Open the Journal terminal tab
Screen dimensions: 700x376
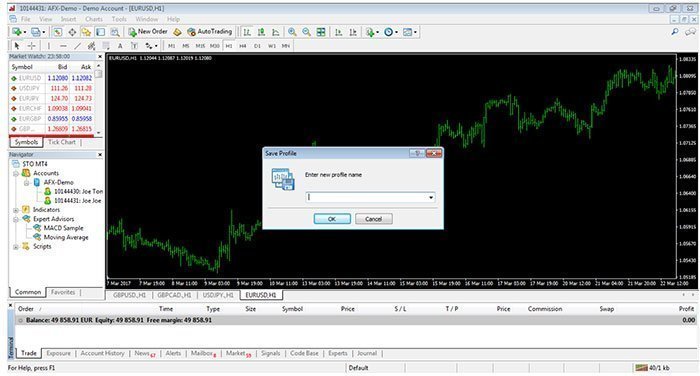(x=367, y=353)
